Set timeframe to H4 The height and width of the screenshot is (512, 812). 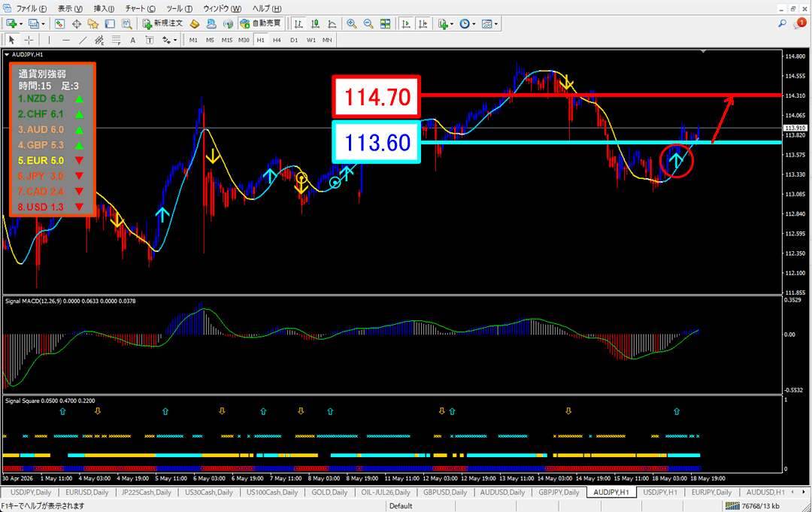pos(277,40)
